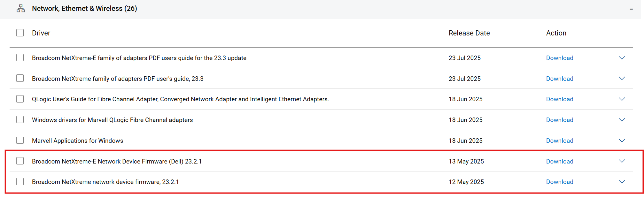The image size is (644, 198).
Task: Expand details for Windows drivers for Marvell QLogic
Action: coord(622,120)
